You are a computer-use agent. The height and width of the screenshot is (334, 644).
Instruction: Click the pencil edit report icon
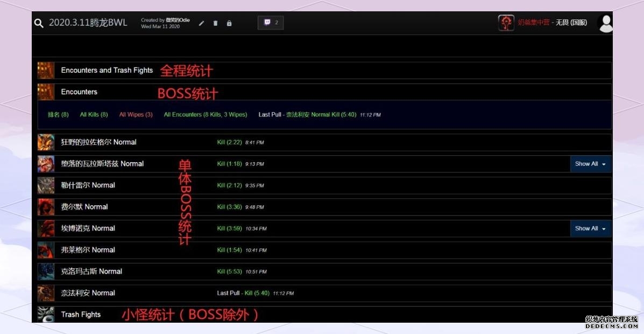pyautogui.click(x=201, y=23)
